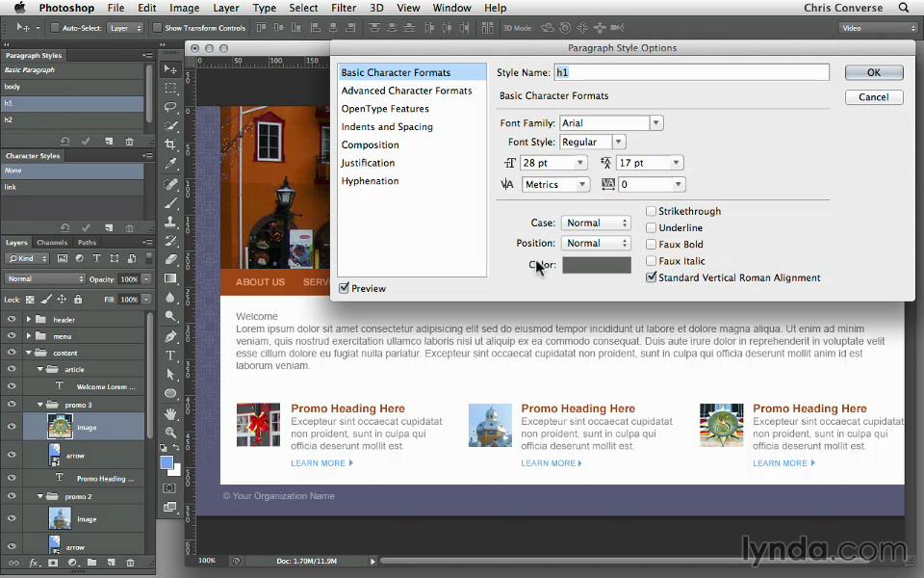The width and height of the screenshot is (924, 578).
Task: Click OK in Paragraph Style Options
Action: [873, 72]
